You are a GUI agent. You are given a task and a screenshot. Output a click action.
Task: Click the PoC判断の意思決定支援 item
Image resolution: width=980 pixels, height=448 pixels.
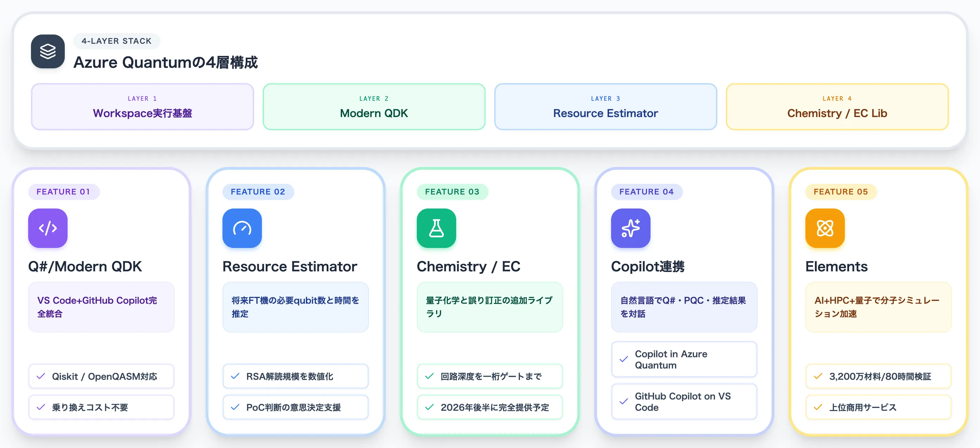pyautogui.click(x=296, y=407)
